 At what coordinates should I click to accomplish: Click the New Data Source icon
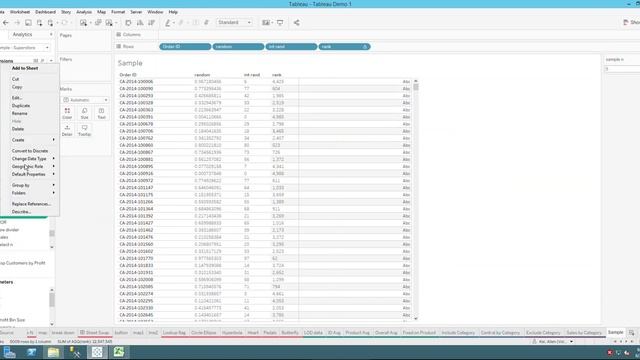[39, 23]
